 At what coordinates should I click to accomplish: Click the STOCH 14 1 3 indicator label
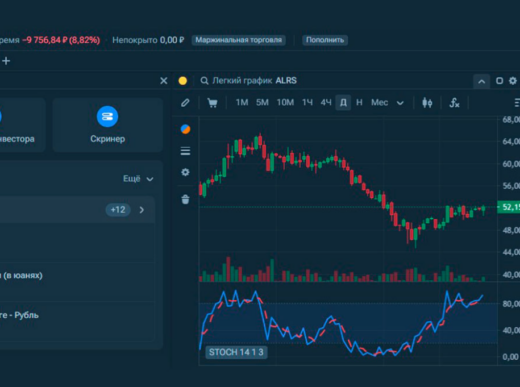click(x=236, y=352)
